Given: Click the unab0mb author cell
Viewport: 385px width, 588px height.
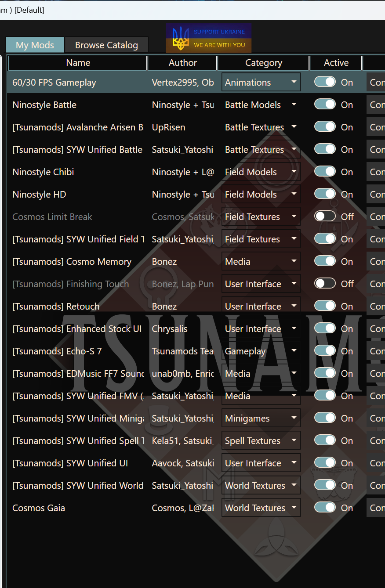Looking at the screenshot, I should click(183, 373).
